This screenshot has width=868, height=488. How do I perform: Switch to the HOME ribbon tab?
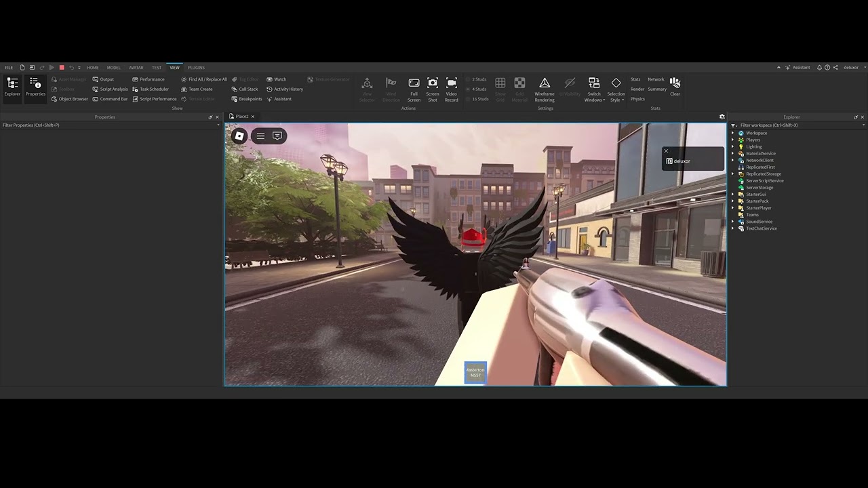93,68
